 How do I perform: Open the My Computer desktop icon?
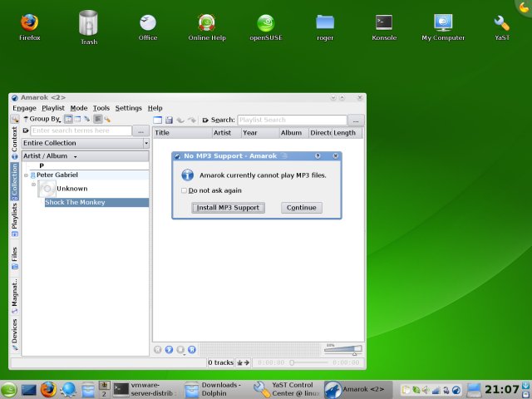(x=443, y=27)
